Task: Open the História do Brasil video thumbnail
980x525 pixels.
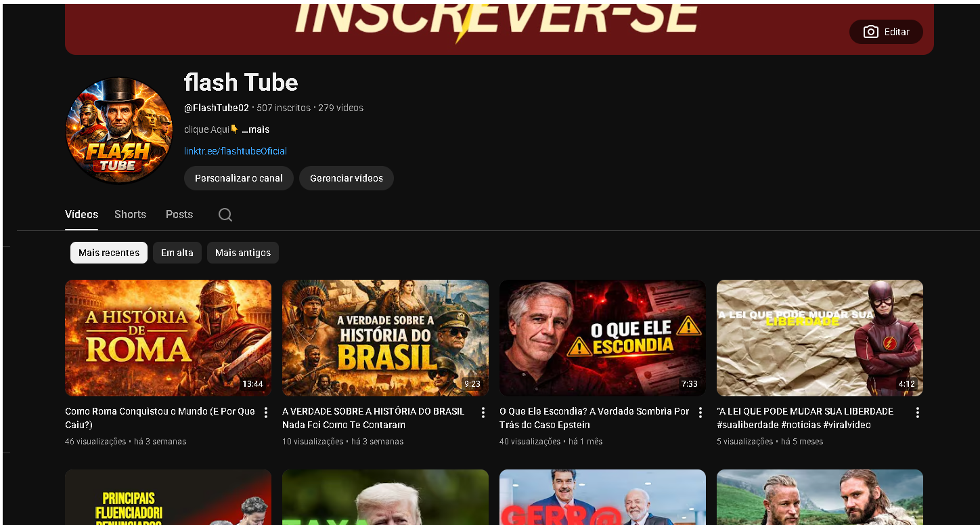Action: [x=385, y=338]
